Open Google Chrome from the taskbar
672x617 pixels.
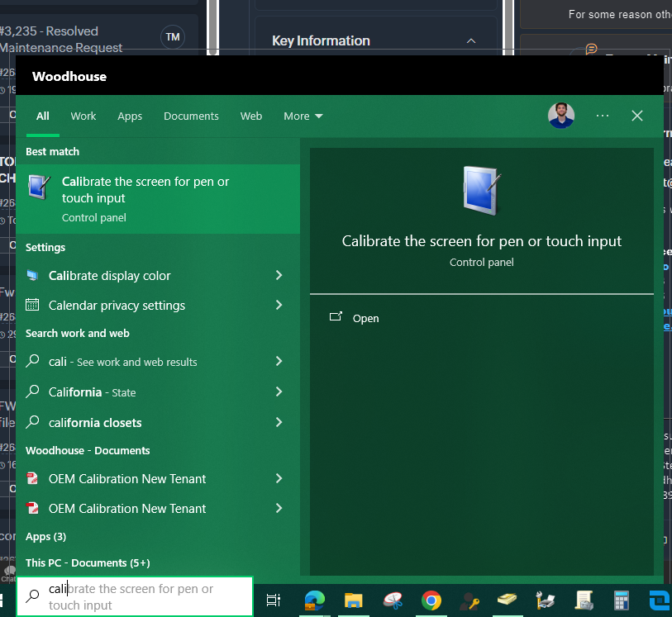(x=431, y=600)
